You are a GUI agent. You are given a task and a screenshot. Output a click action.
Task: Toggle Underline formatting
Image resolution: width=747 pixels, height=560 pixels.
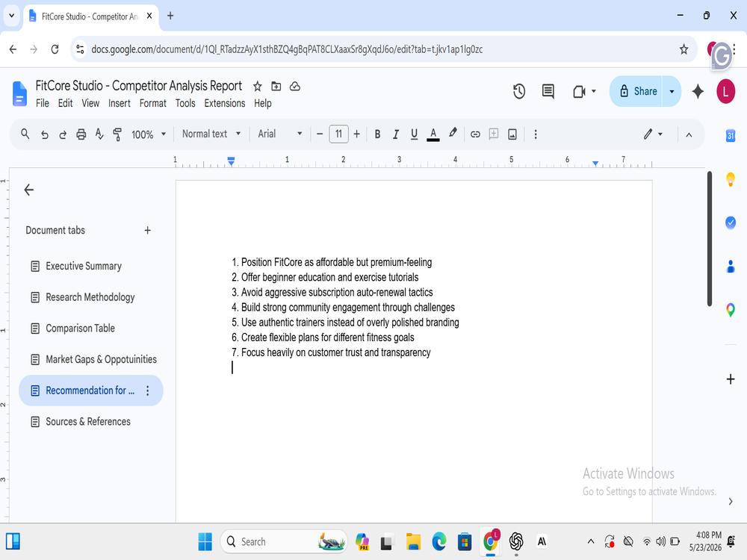[x=414, y=134]
